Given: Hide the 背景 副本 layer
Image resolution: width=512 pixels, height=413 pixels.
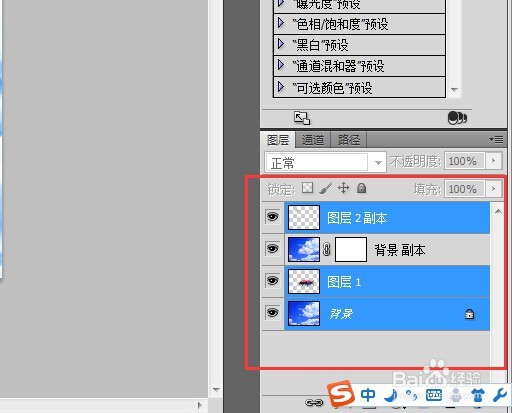Looking at the screenshot, I should (273, 249).
